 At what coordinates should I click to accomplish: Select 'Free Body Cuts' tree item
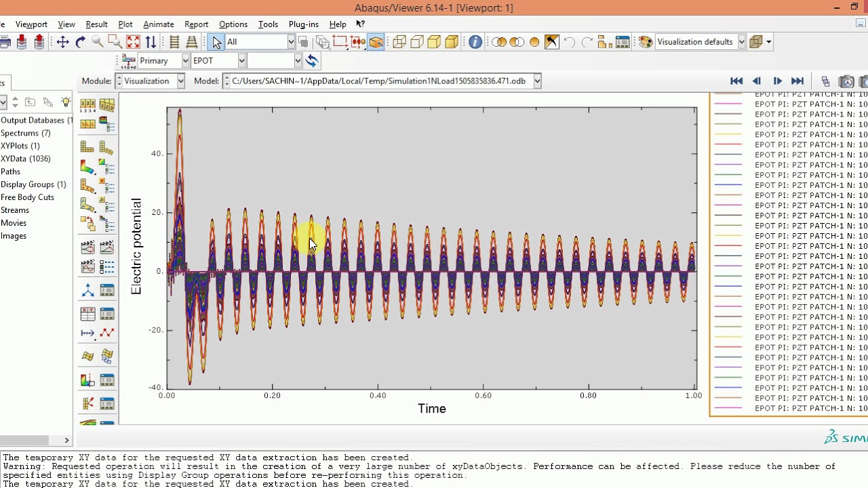27,197
